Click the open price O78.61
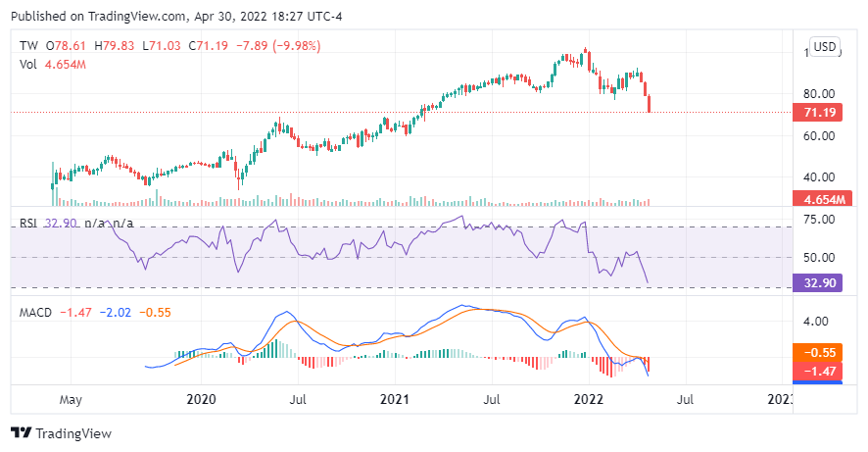The image size is (868, 452). tap(66, 46)
